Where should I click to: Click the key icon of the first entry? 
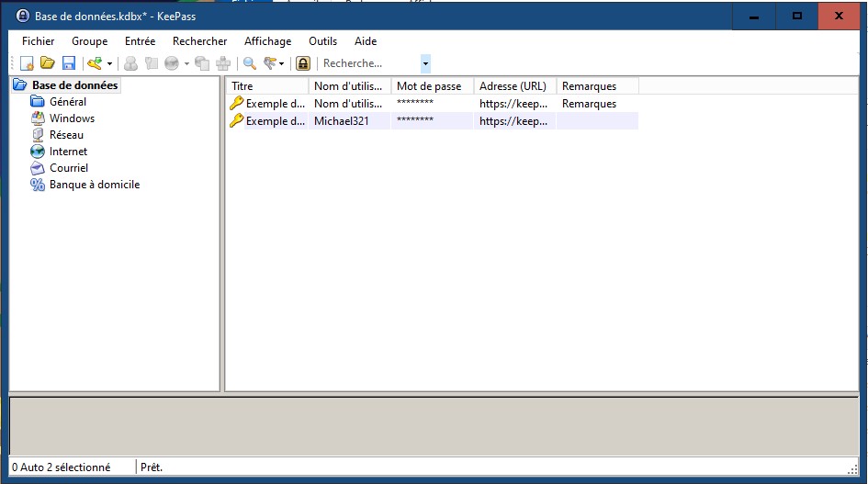click(x=236, y=103)
